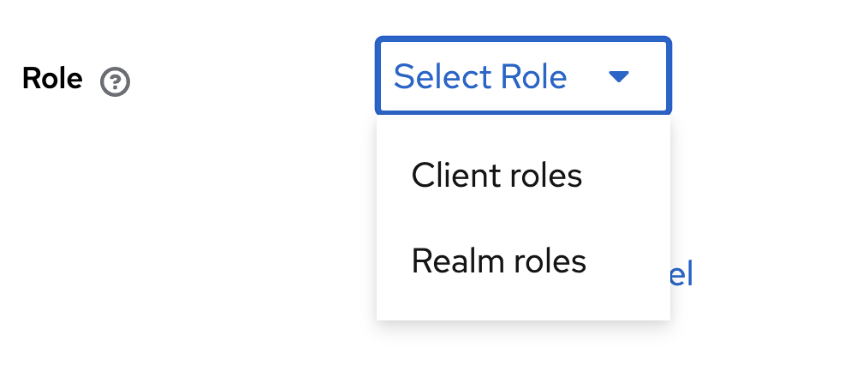The height and width of the screenshot is (377, 868).
Task: Choose Realm roles from the list
Action: 498,260
